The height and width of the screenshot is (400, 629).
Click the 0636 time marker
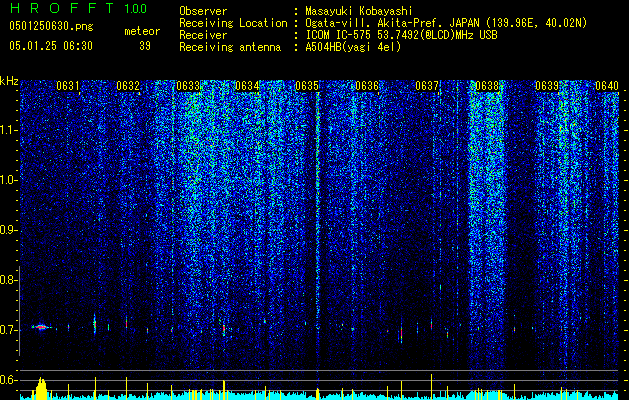pos(367,86)
